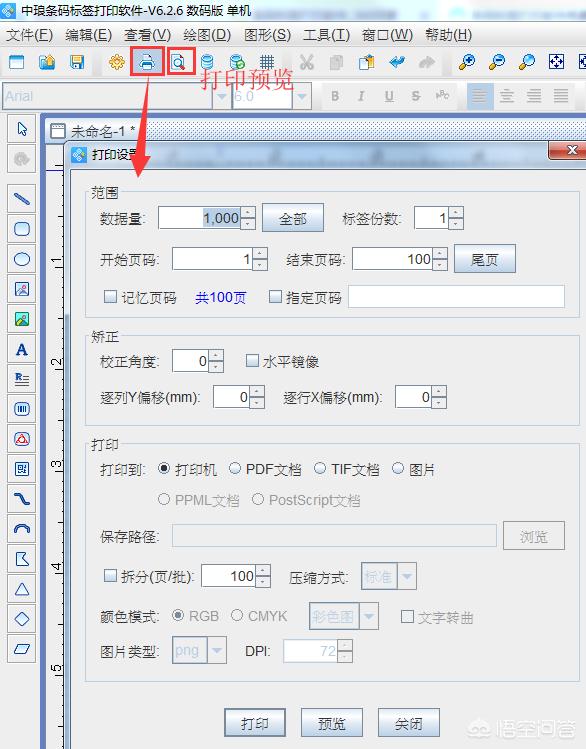Check the 水平镜像 option

pos(252,361)
